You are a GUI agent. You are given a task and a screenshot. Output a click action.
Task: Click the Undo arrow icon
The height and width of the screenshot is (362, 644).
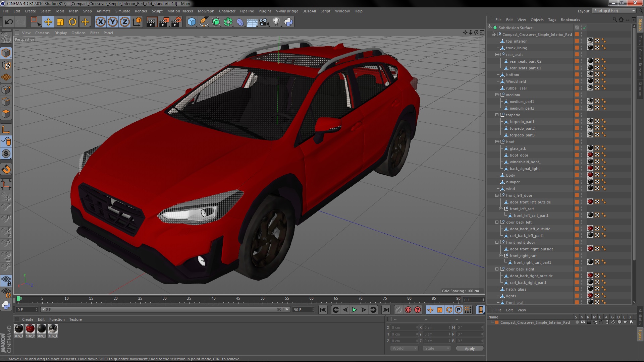(x=9, y=22)
